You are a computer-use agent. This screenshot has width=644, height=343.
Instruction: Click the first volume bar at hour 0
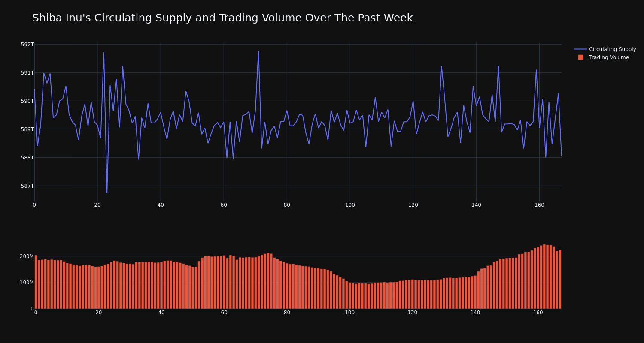[x=36, y=282]
